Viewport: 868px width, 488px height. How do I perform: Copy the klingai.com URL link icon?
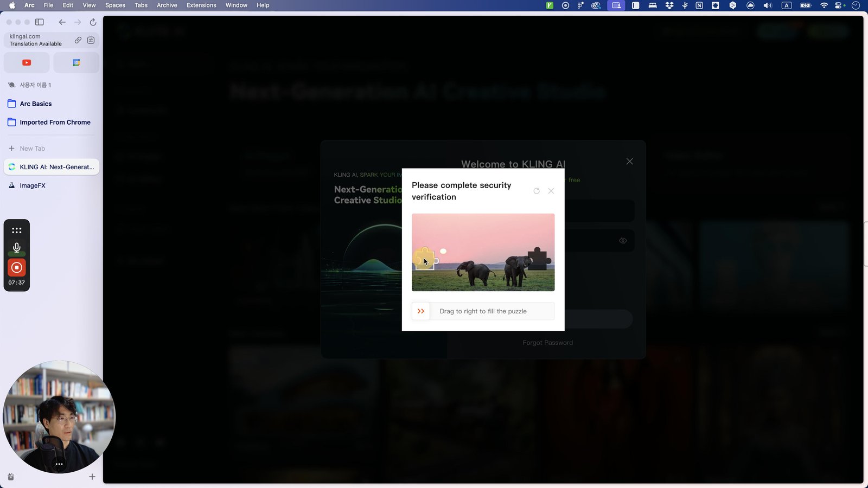coord(78,40)
